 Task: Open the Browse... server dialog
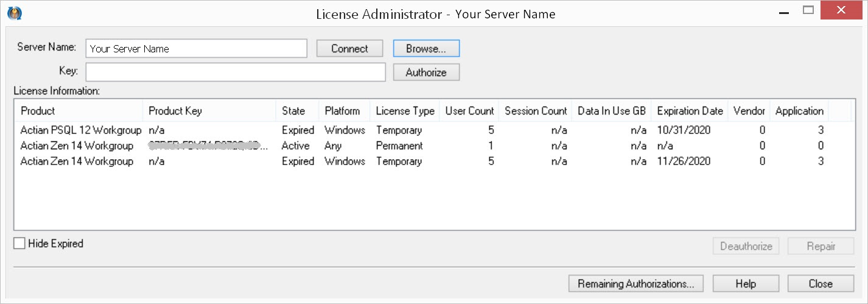click(426, 49)
